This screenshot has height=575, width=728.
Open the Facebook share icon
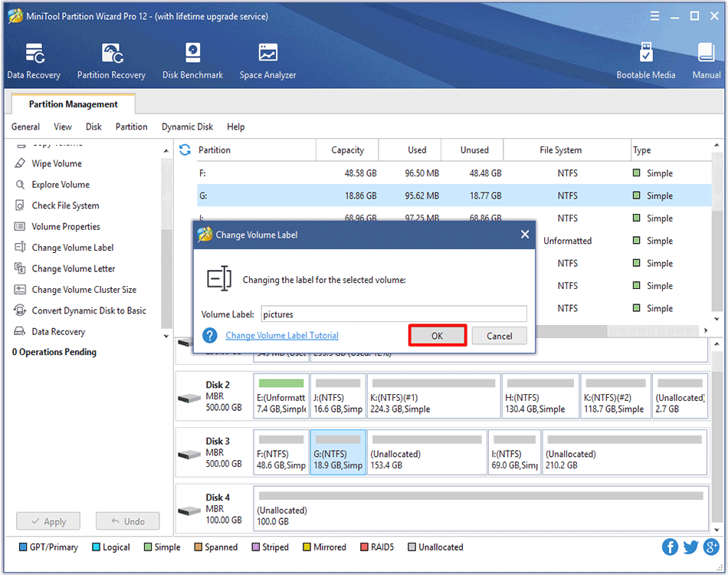(x=670, y=547)
